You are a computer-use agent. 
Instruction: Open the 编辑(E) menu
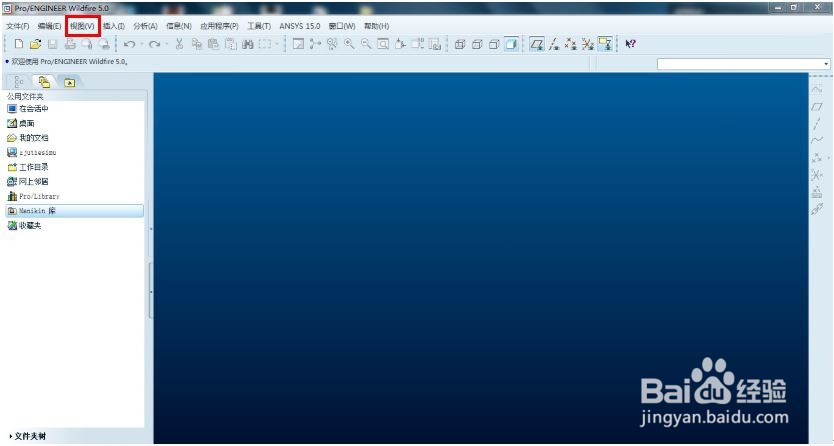coord(49,26)
